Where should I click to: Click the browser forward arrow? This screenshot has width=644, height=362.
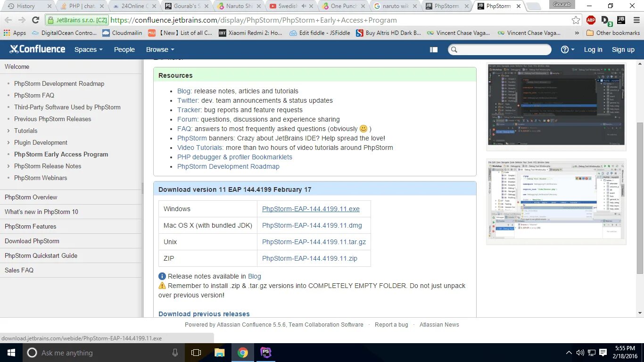[x=22, y=20]
